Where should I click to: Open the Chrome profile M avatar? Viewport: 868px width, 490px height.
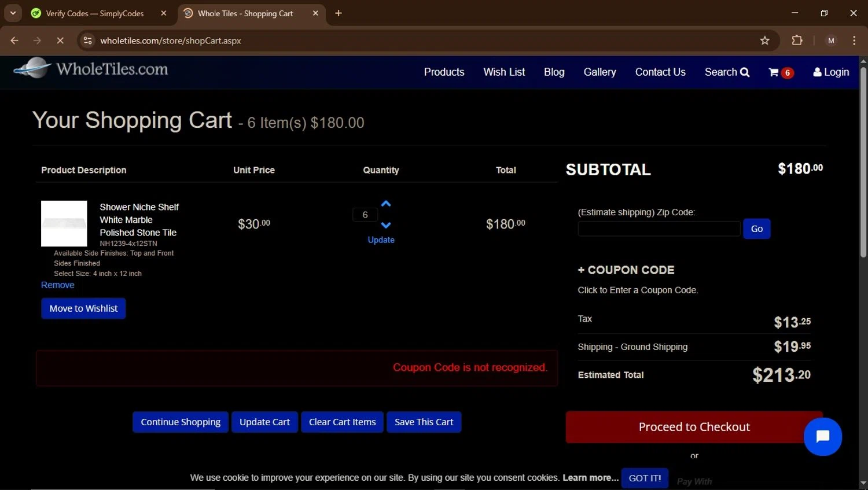pyautogui.click(x=831, y=40)
